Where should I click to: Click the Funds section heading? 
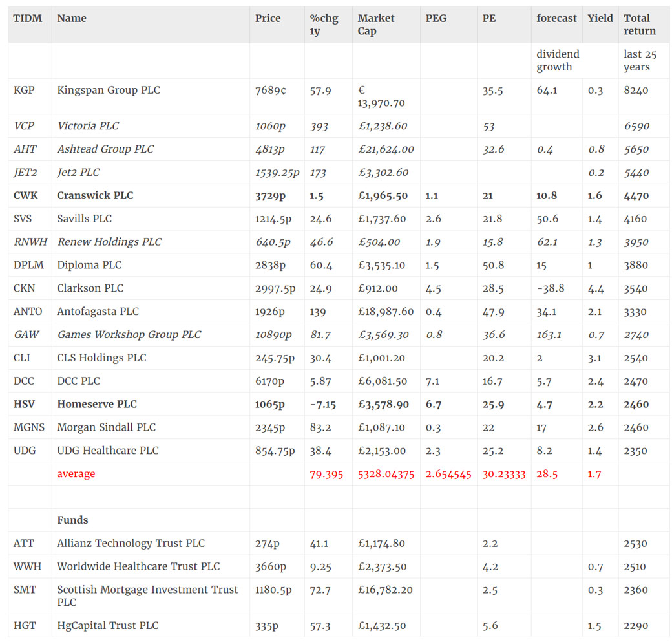click(x=72, y=520)
